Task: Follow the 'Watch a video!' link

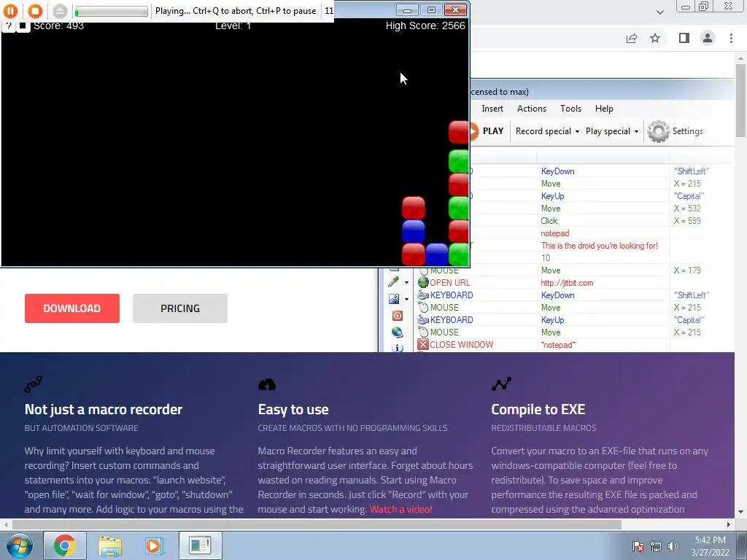Action: point(400,509)
